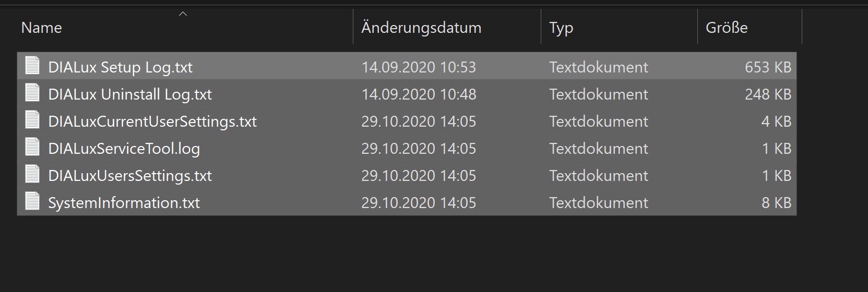The height and width of the screenshot is (292, 868).
Task: Click the DIALux Uninstall Log.txt file icon
Action: click(x=32, y=93)
